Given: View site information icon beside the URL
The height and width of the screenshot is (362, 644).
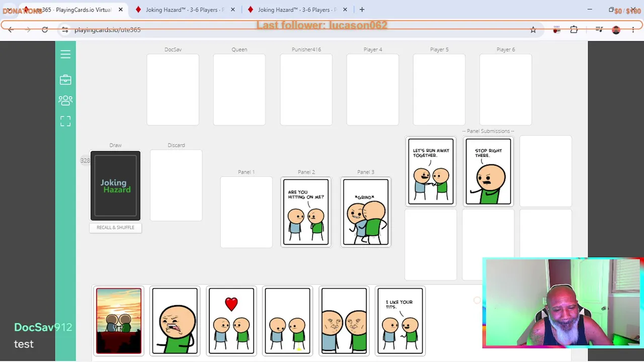Looking at the screenshot, I should tap(65, 30).
